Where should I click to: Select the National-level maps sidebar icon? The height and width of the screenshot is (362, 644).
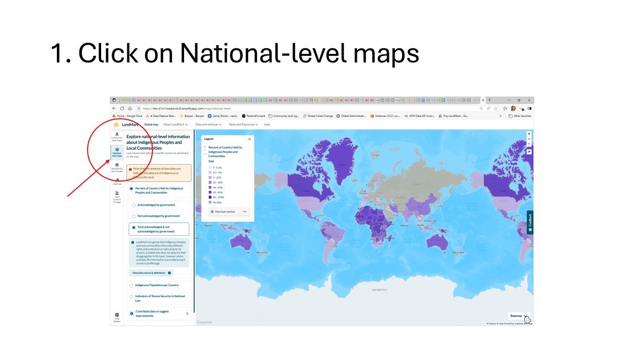[x=117, y=152]
